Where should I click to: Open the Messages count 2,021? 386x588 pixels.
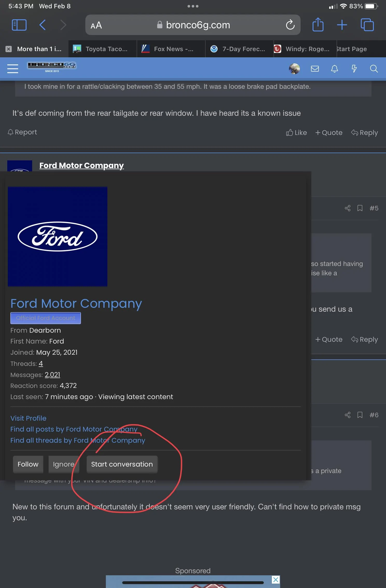pyautogui.click(x=52, y=375)
